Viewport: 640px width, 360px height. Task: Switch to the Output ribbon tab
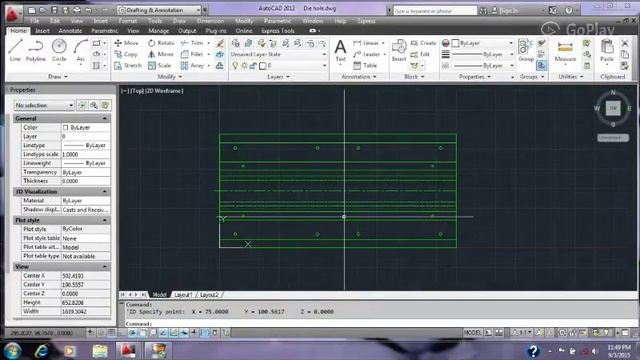(x=187, y=31)
